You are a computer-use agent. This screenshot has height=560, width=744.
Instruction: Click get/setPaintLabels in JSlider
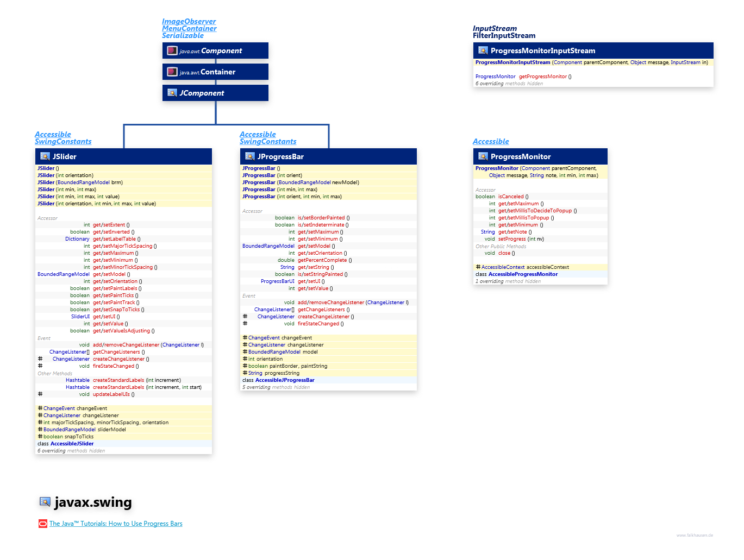115,288
